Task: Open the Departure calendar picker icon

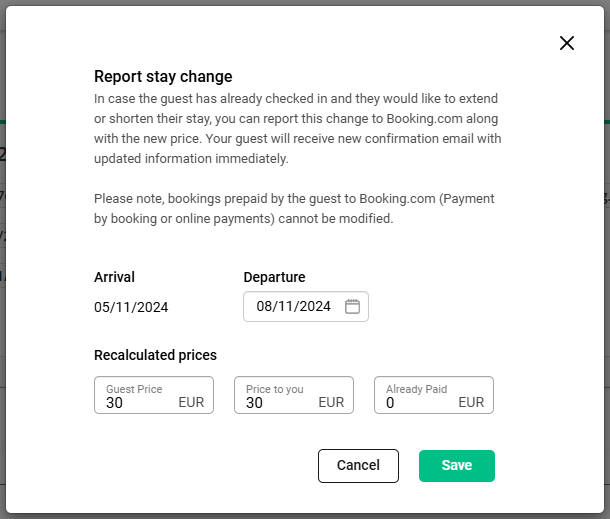Action: (x=352, y=307)
